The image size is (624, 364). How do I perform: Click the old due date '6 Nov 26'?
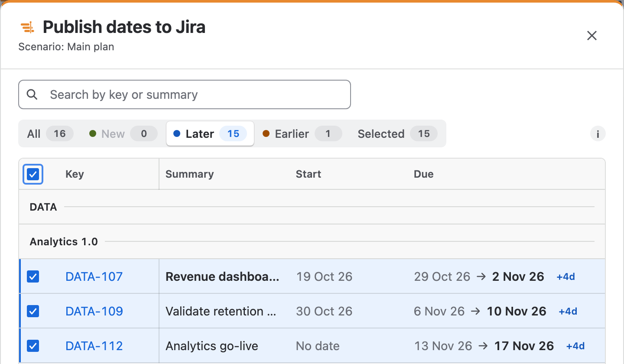coord(439,311)
